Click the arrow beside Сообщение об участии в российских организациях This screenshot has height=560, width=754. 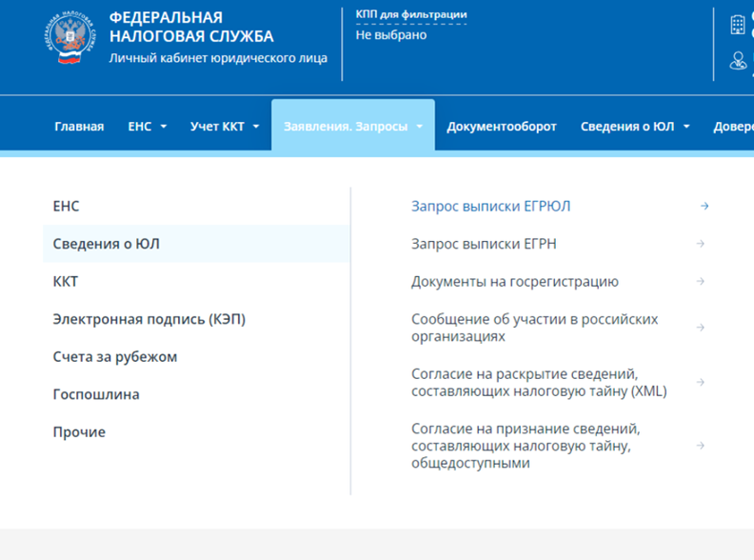click(701, 328)
